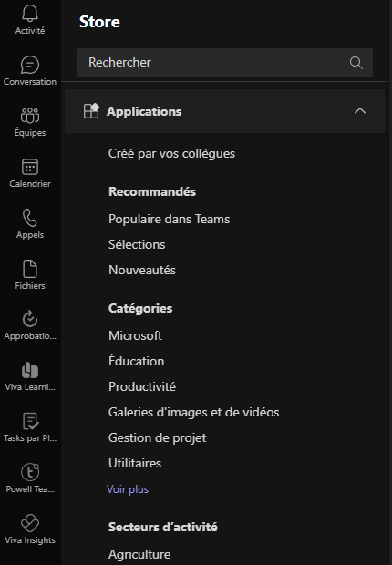Open the Approbations app icon
The width and height of the screenshot is (392, 565).
[x=30, y=319]
